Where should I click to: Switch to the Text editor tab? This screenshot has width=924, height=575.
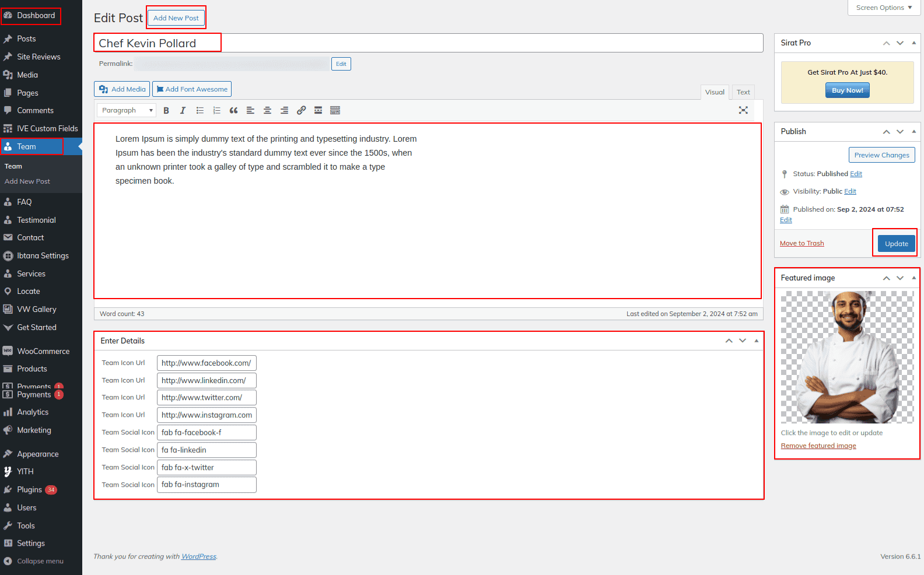point(743,92)
